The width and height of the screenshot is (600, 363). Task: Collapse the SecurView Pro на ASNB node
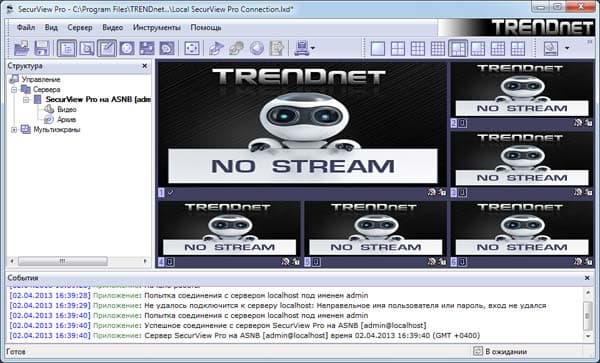point(26,100)
